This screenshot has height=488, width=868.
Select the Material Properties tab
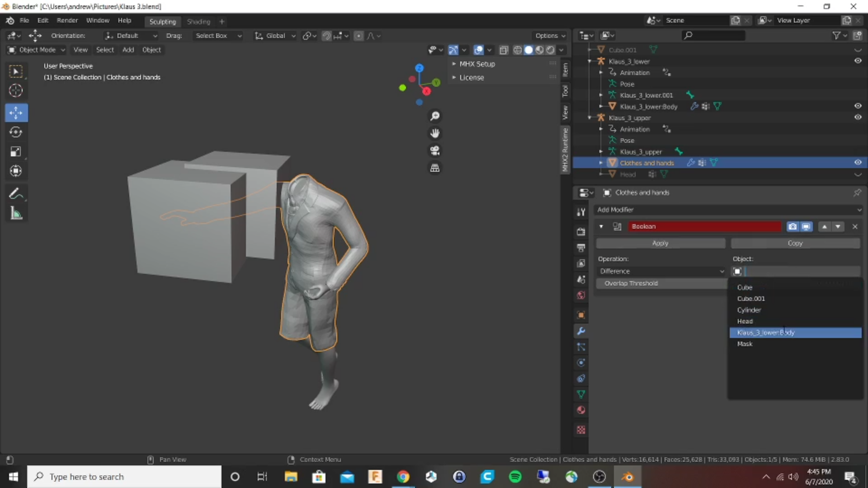581,410
